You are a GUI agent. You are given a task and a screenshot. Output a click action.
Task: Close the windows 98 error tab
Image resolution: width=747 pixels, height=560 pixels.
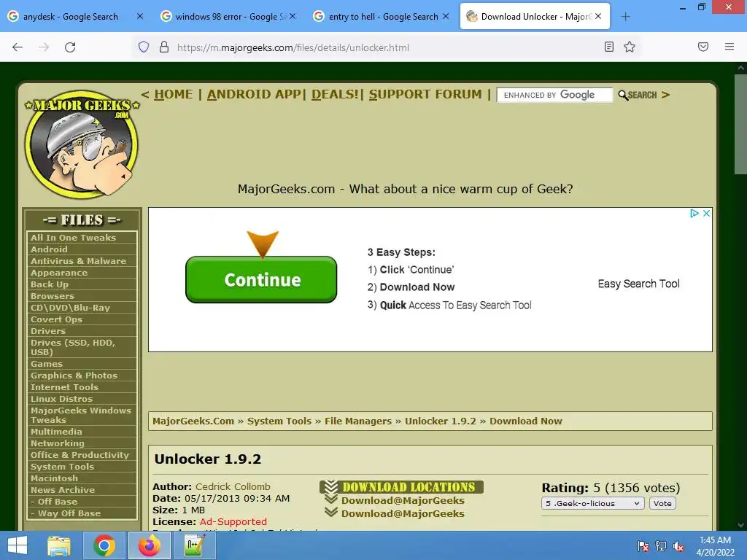tap(293, 16)
